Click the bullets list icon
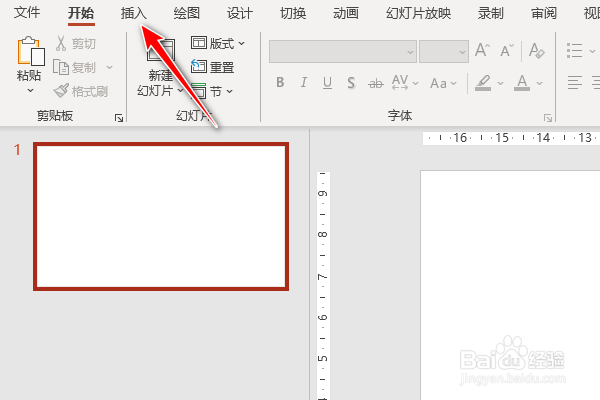Viewport: 600px width, 400px height. tap(574, 51)
